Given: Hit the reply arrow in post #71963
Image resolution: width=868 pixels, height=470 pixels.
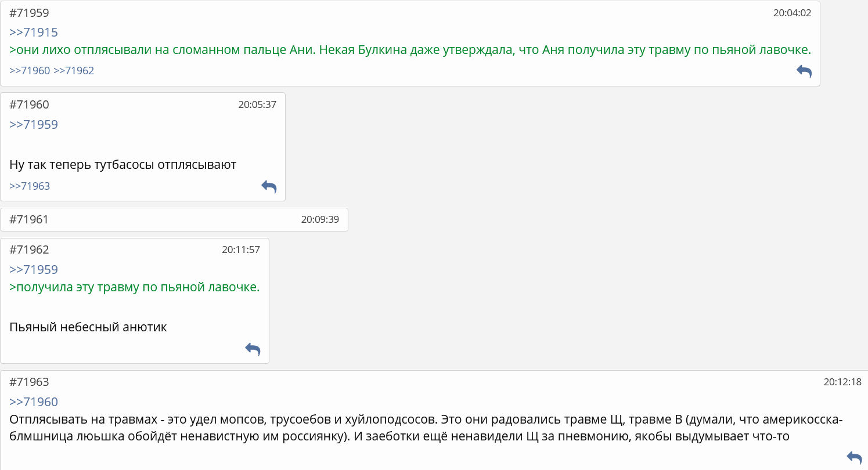Looking at the screenshot, I should [x=854, y=457].
